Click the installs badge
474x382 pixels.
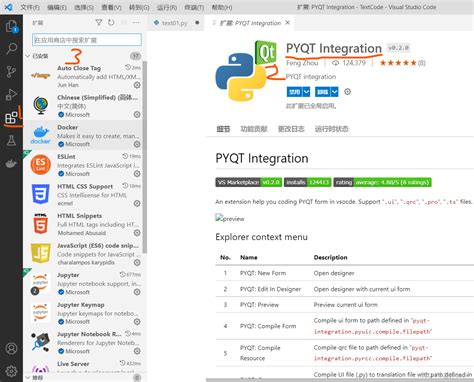pos(308,182)
